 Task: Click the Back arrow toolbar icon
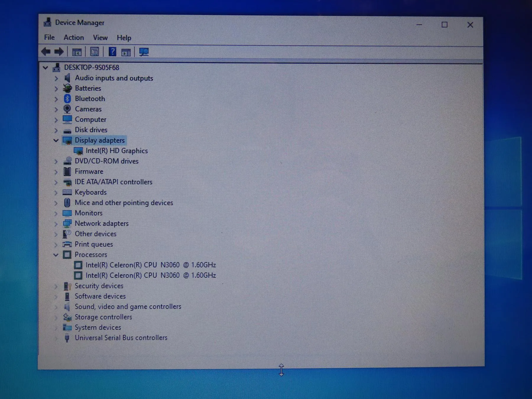point(46,52)
